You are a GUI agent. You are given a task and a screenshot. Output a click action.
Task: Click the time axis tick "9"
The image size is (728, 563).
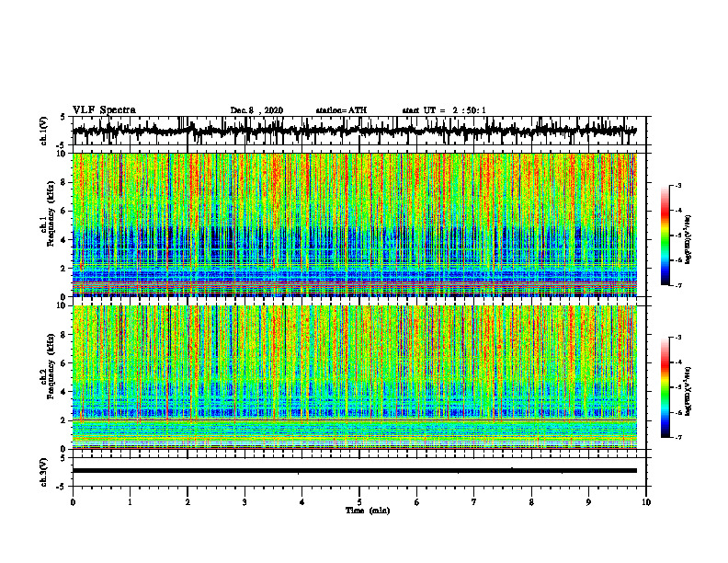click(x=588, y=502)
